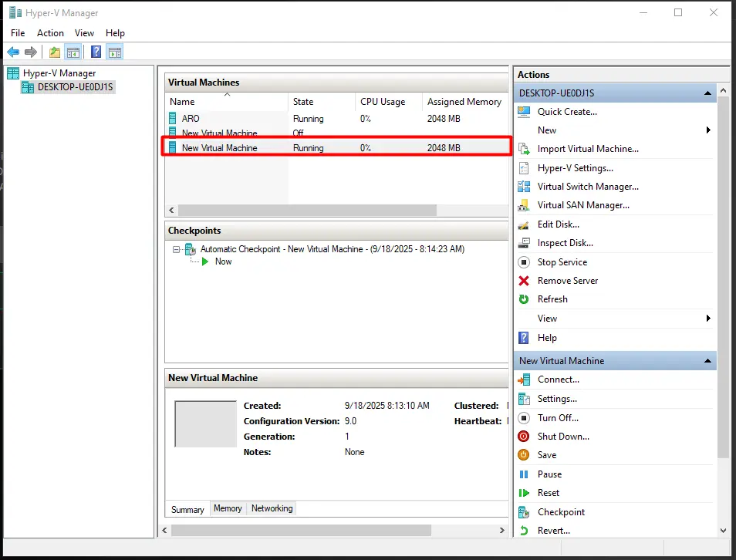Click the Pause icon

524,474
